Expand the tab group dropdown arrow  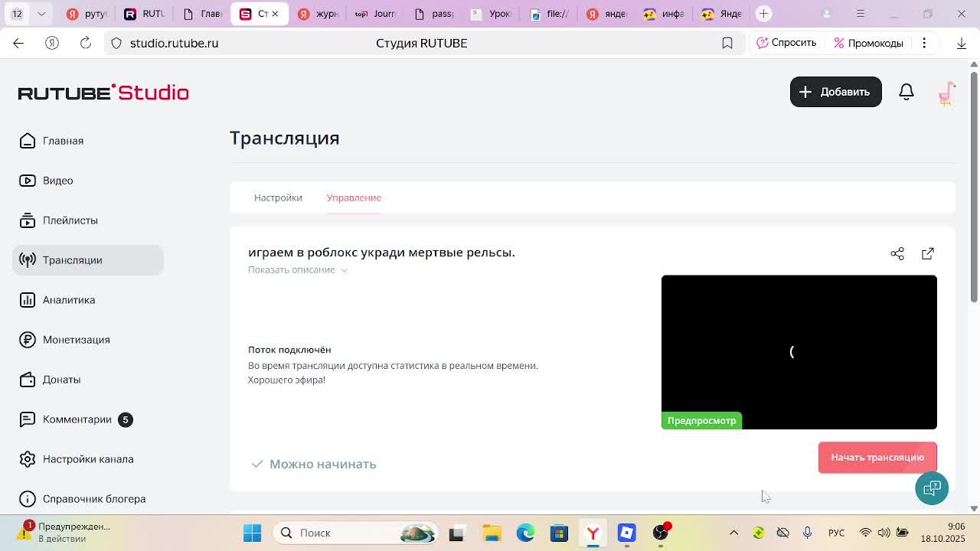pyautogui.click(x=41, y=14)
